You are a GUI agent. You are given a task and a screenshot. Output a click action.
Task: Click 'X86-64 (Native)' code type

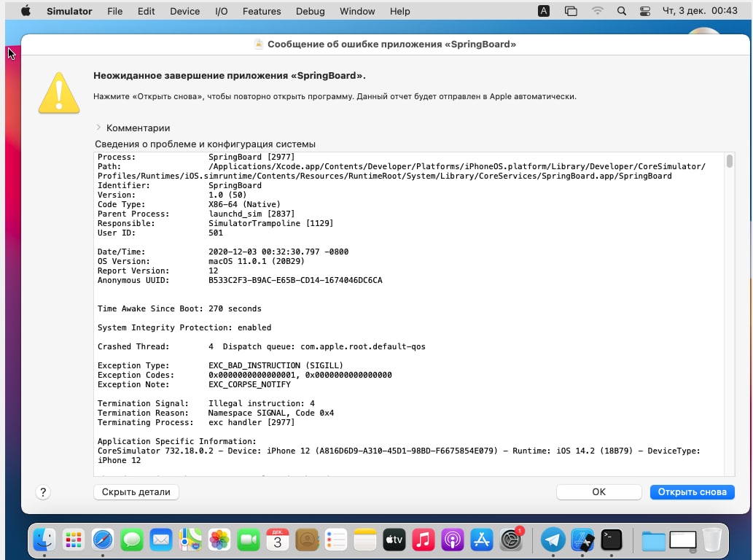[x=244, y=204]
